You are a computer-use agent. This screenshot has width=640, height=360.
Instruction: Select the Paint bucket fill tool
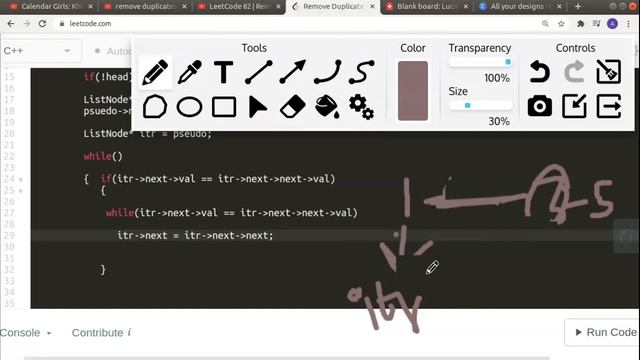(x=327, y=107)
